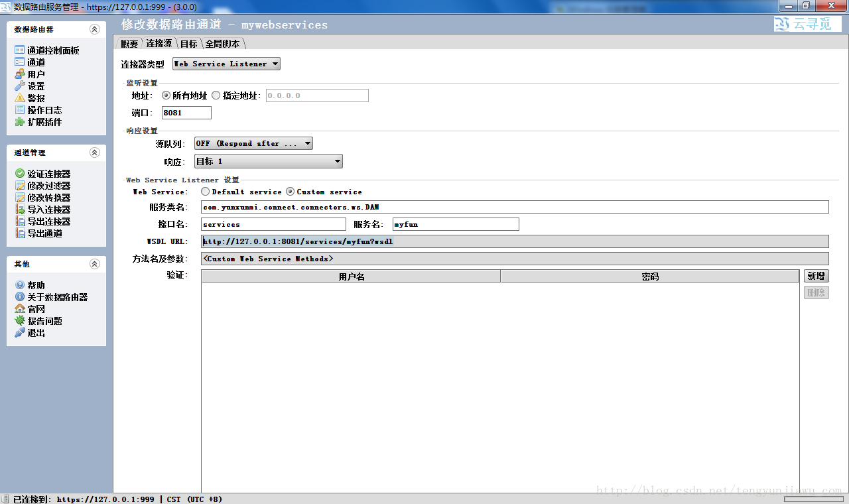Open the 设置 settings wrench icon
The height and width of the screenshot is (504, 849).
pos(20,86)
